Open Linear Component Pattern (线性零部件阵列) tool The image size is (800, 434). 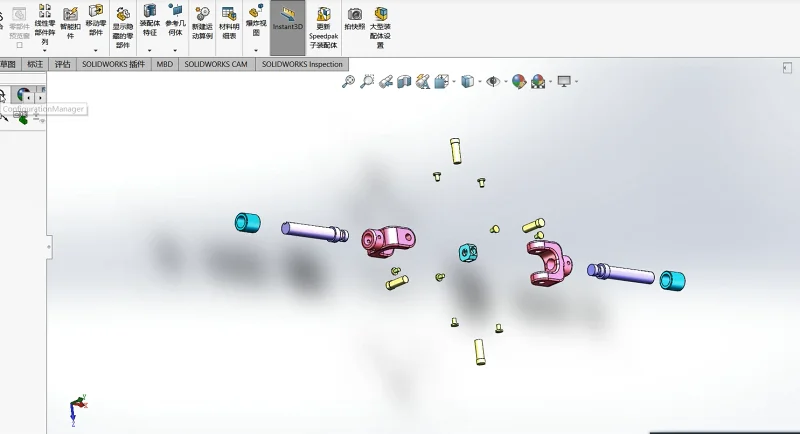click(x=45, y=24)
